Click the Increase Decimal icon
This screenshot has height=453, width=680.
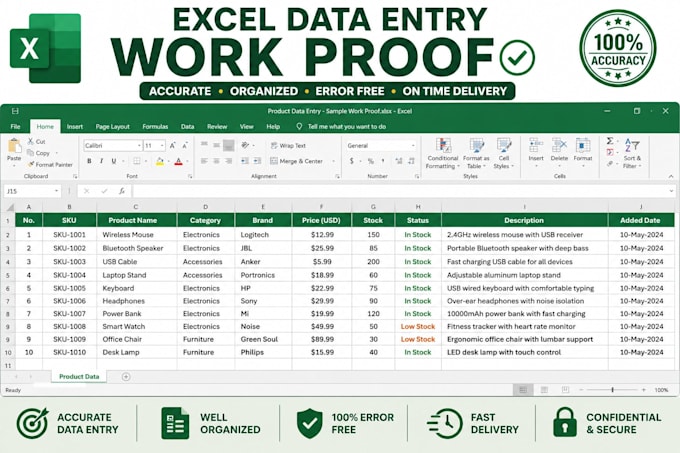[399, 161]
